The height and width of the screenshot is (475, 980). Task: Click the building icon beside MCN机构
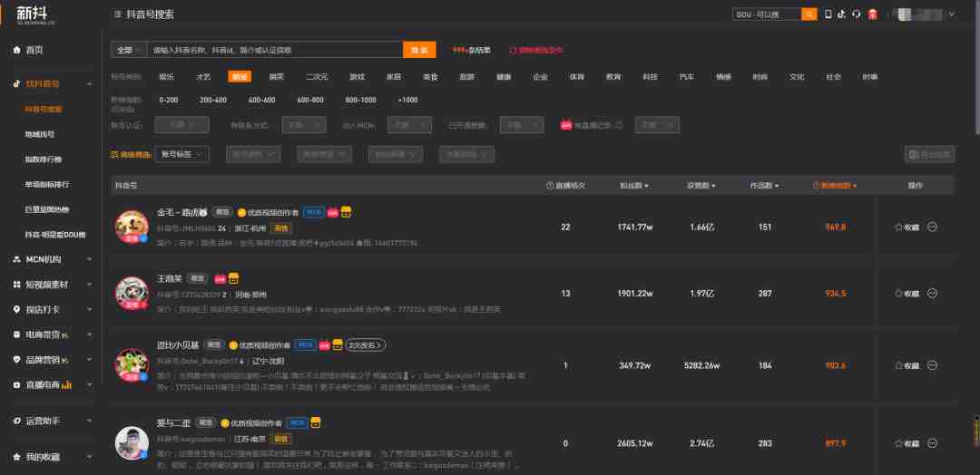17,259
